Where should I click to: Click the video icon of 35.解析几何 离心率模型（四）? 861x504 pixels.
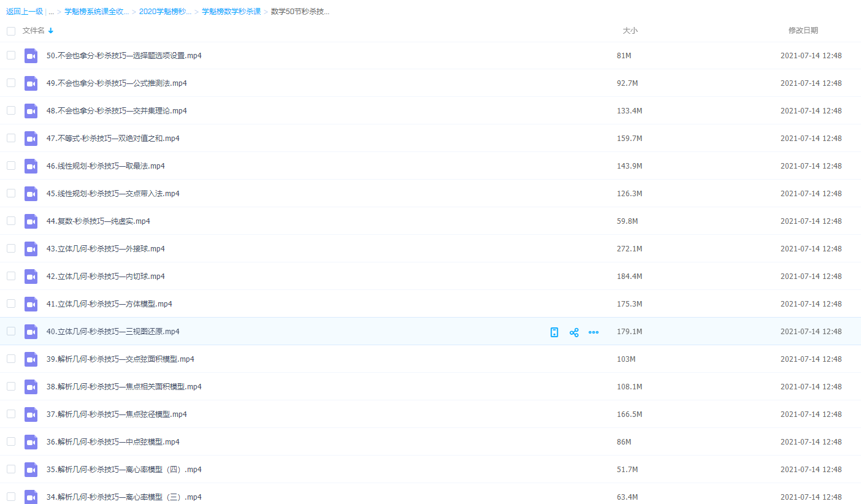coord(31,470)
